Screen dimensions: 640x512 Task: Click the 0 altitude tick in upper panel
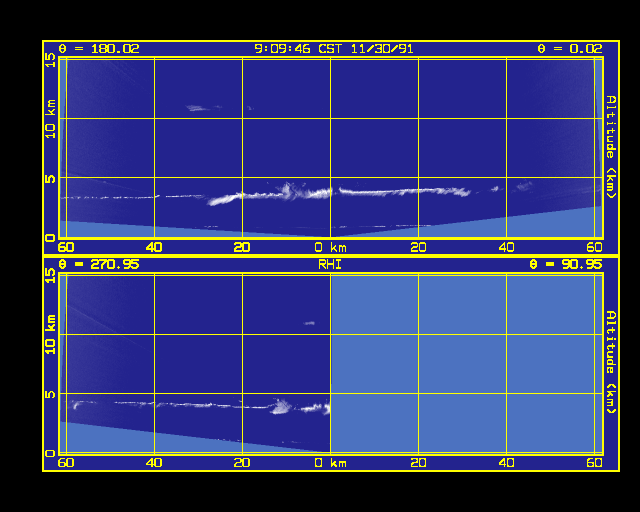tap(50, 238)
